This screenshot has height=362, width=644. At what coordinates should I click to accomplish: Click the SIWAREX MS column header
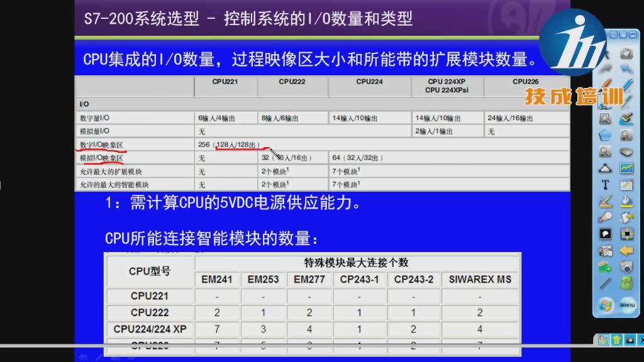coord(480,280)
